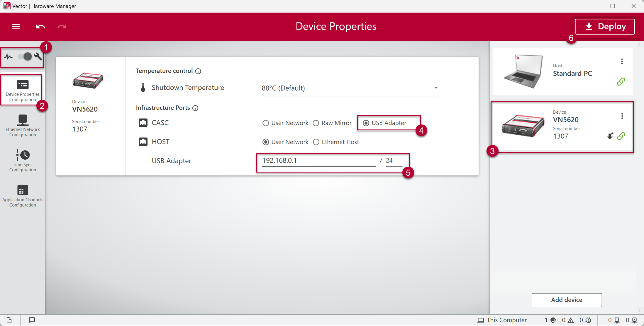Open the feedback speech bubble icon
Viewport: 644px width, 326px height.
pos(32,320)
